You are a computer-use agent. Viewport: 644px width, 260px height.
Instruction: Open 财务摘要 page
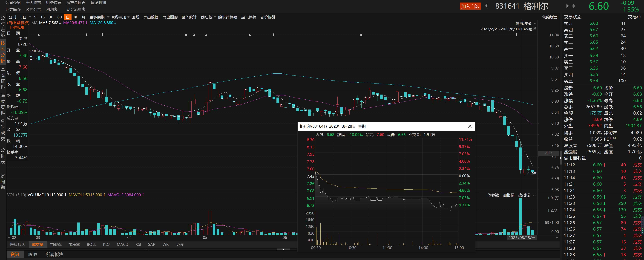(54, 3)
